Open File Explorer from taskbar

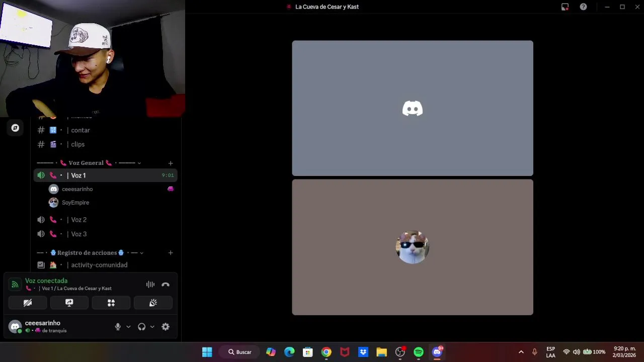tap(381, 352)
